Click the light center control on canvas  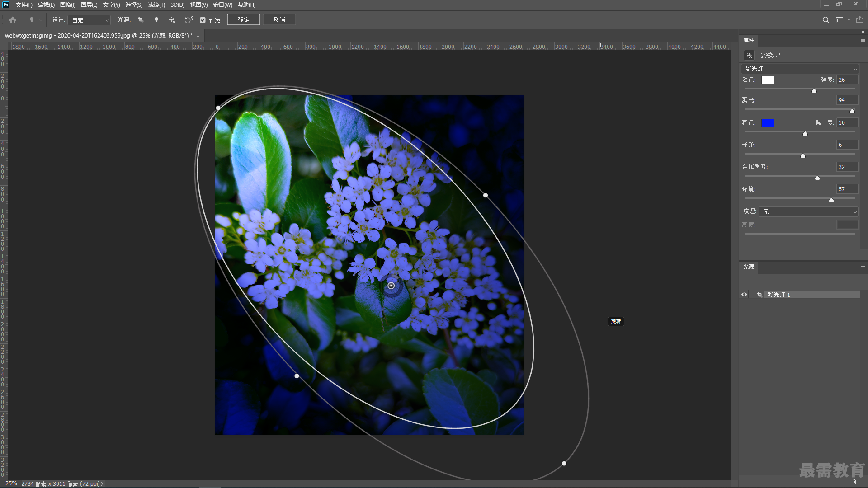click(391, 286)
